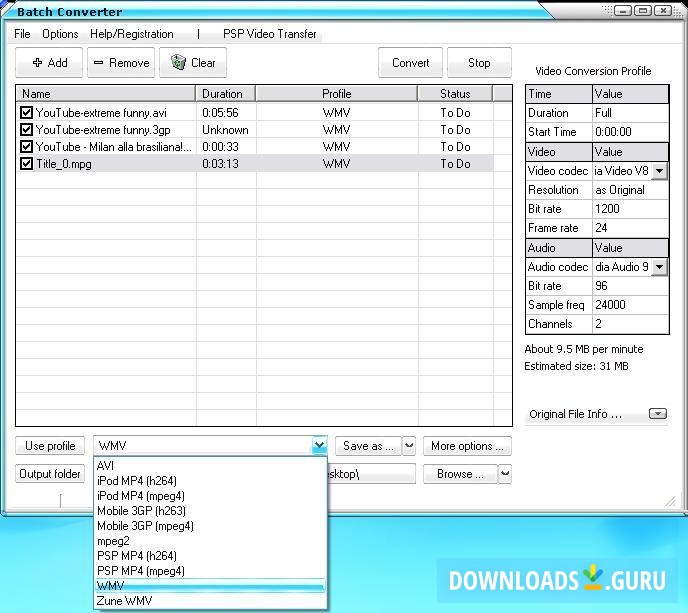Image resolution: width=688 pixels, height=613 pixels.
Task: Toggle the Milan alla brasiliana file checkbox
Action: click(x=26, y=147)
